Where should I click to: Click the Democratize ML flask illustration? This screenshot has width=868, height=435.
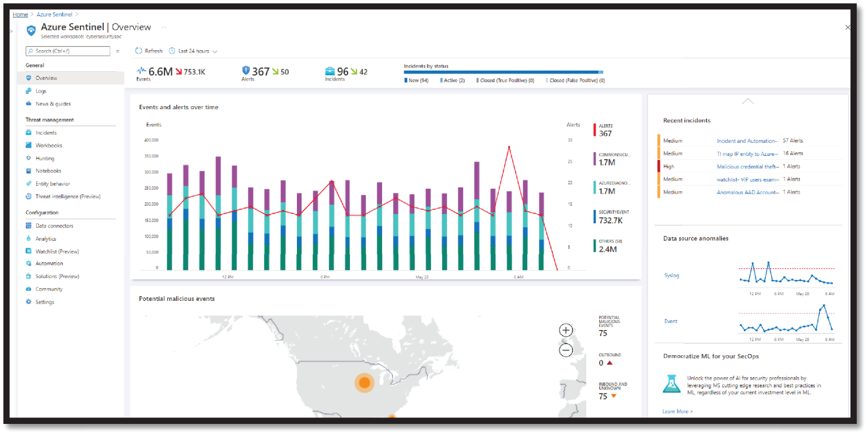point(672,383)
